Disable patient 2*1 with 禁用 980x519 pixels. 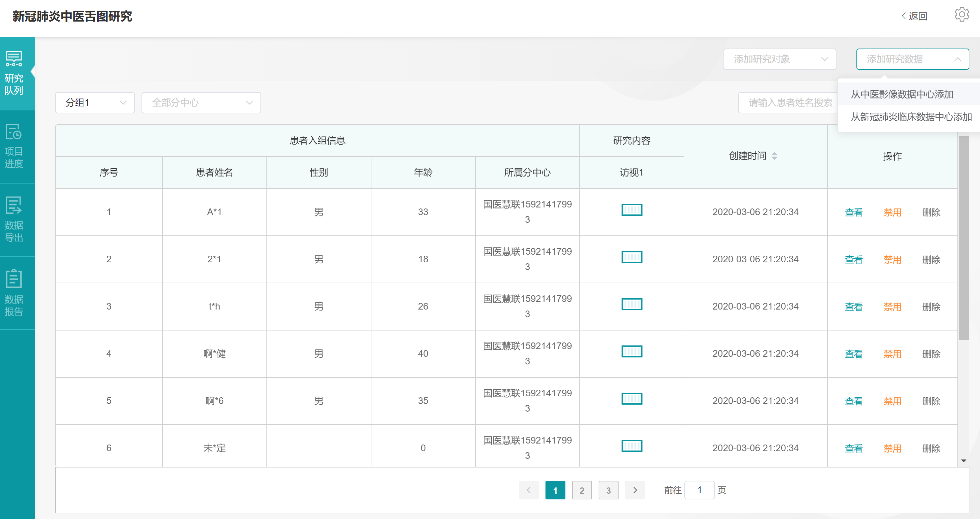[892, 260]
